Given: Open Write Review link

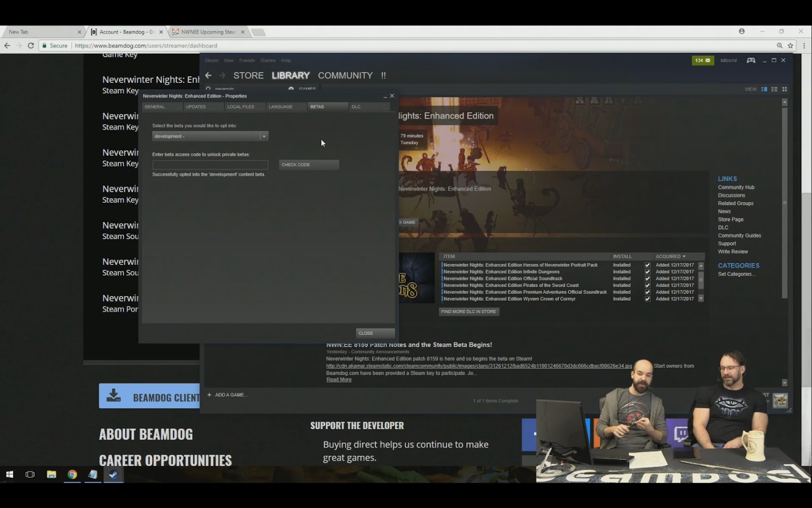Looking at the screenshot, I should tap(733, 252).
